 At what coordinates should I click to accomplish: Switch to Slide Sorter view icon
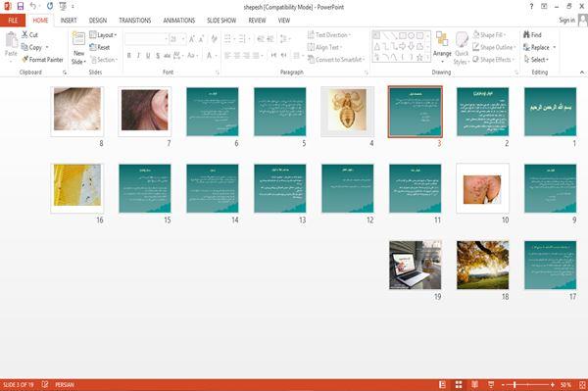(x=459, y=384)
